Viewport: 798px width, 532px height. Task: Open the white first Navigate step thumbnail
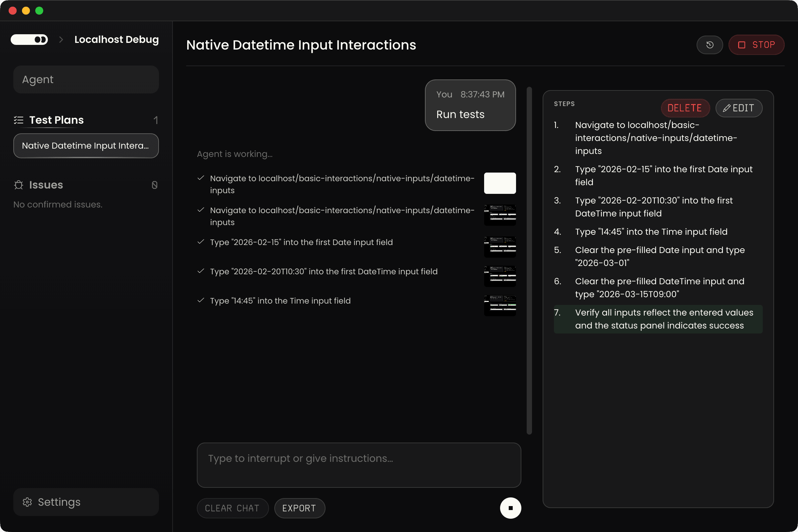pos(500,183)
